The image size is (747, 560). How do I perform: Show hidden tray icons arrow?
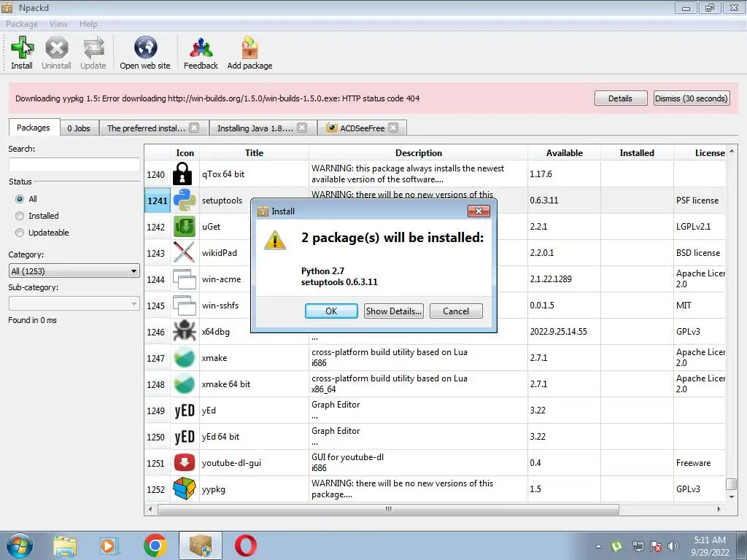(598, 547)
